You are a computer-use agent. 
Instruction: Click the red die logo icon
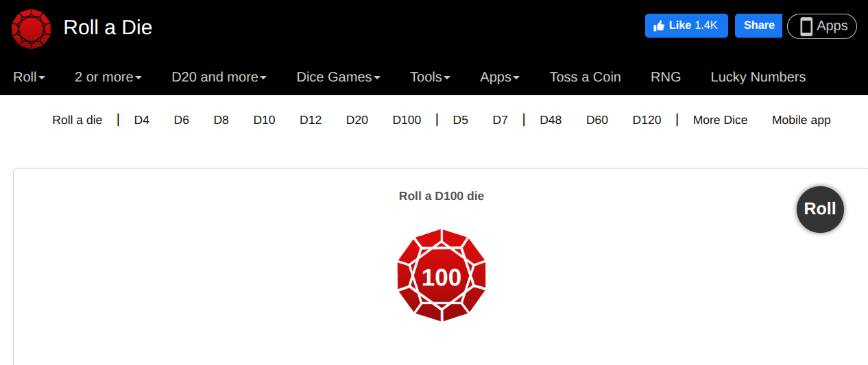click(32, 28)
